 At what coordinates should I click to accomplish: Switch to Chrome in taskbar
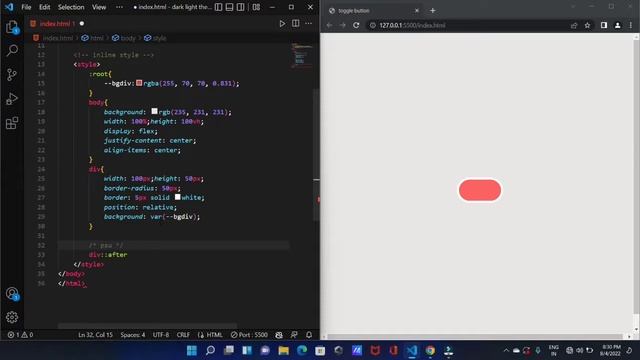point(430,350)
